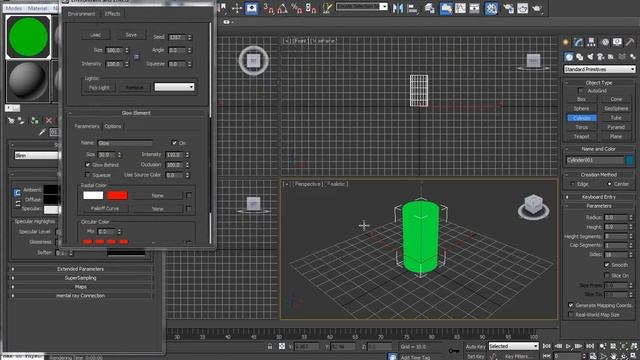Switch to the Effects tab
The width and height of the screenshot is (640, 360).
pos(112,14)
